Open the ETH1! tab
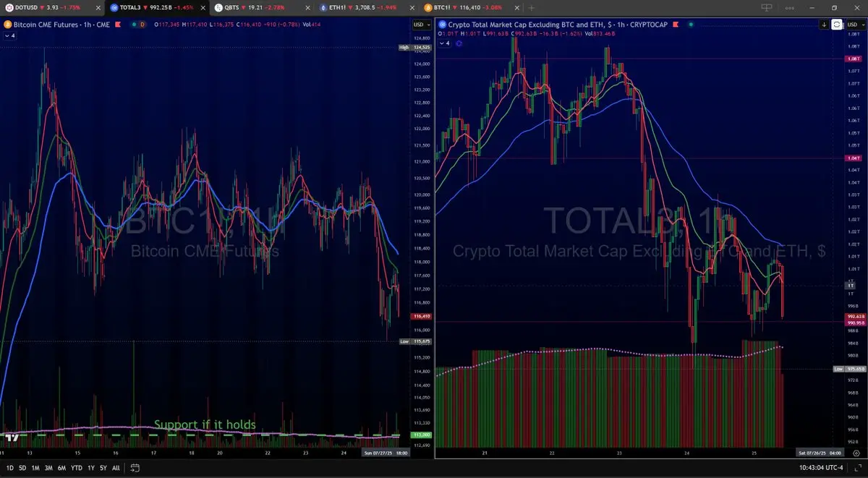Screen dimensions: 868x478 pos(367,7)
